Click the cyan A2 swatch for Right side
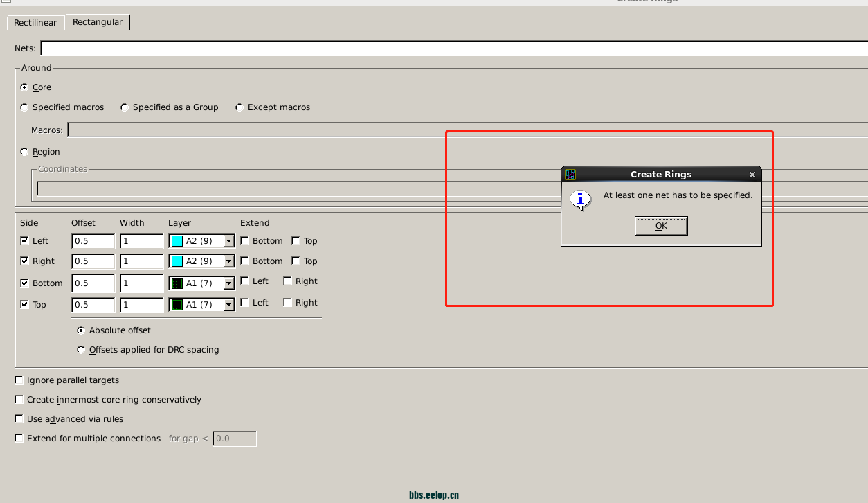The height and width of the screenshot is (503, 868). tap(177, 261)
